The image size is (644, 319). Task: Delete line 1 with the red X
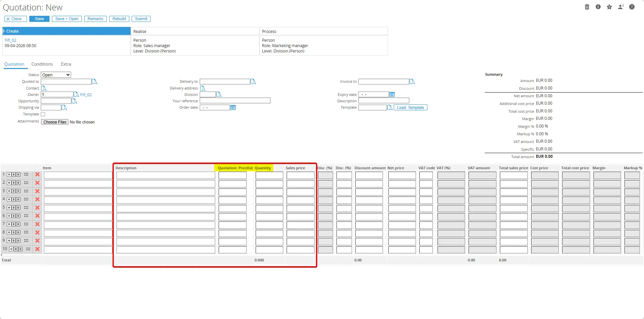tap(37, 175)
